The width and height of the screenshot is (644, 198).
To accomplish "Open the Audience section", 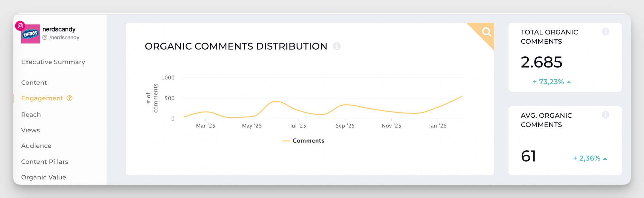I will click(36, 146).
